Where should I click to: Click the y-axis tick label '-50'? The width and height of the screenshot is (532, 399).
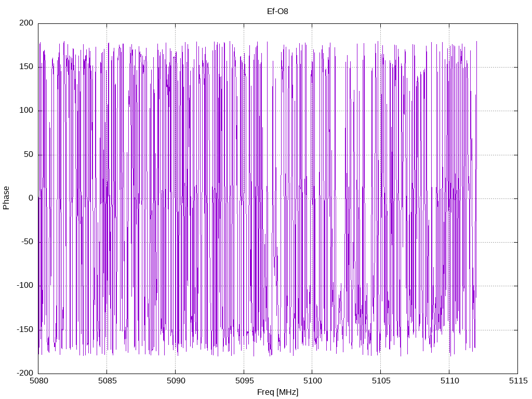coord(27,242)
